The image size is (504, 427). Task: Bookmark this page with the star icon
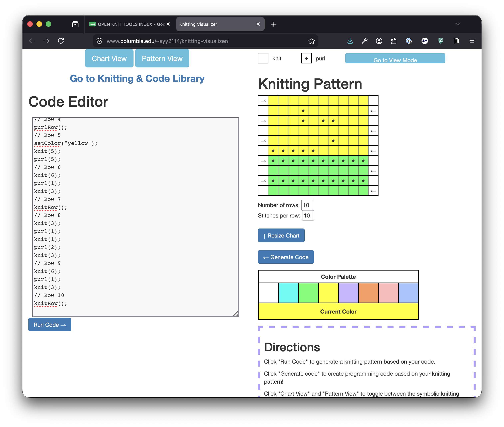[x=311, y=41]
